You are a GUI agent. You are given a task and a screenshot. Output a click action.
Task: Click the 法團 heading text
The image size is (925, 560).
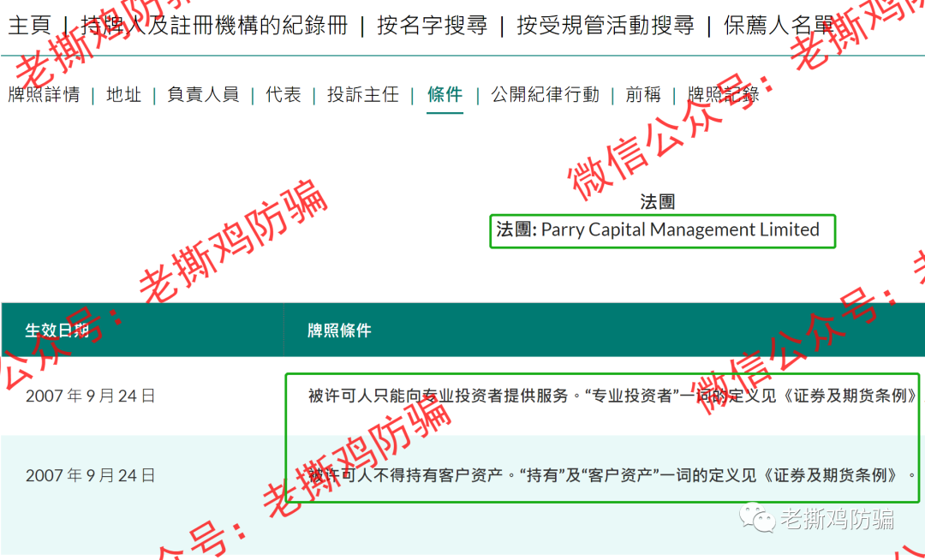coord(657,202)
